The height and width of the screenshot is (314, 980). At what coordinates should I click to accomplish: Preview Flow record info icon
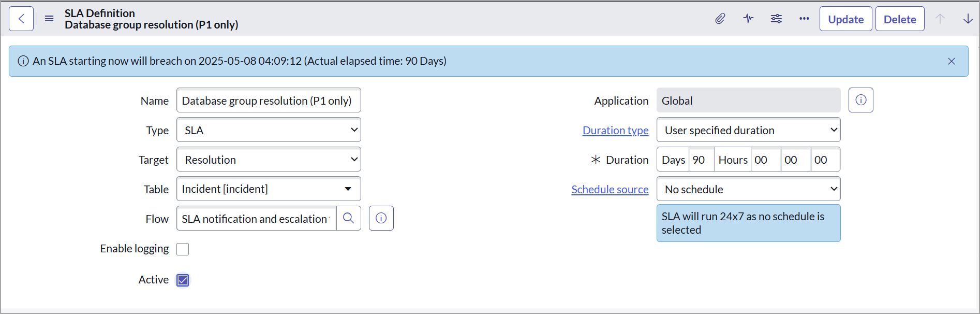click(x=381, y=218)
